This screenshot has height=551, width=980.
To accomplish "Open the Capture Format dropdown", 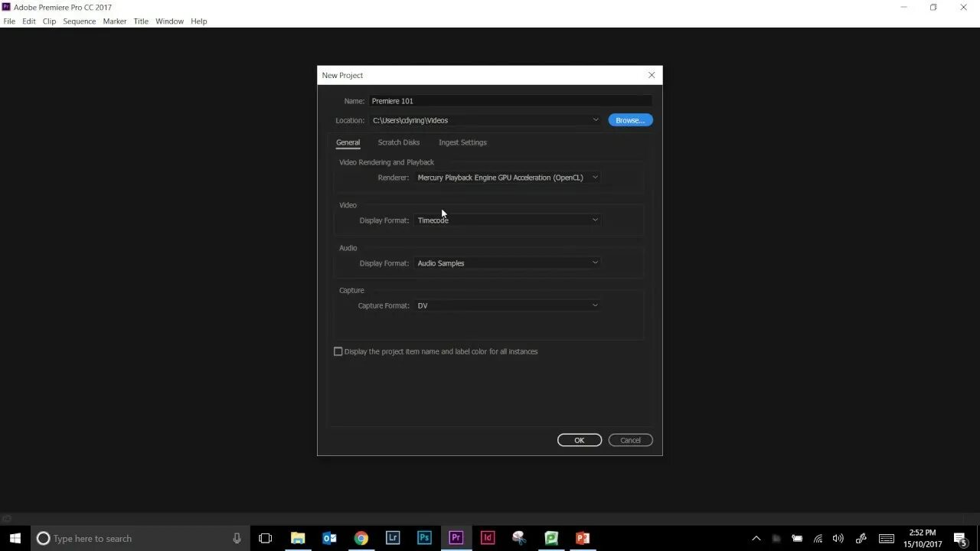I will coord(507,305).
